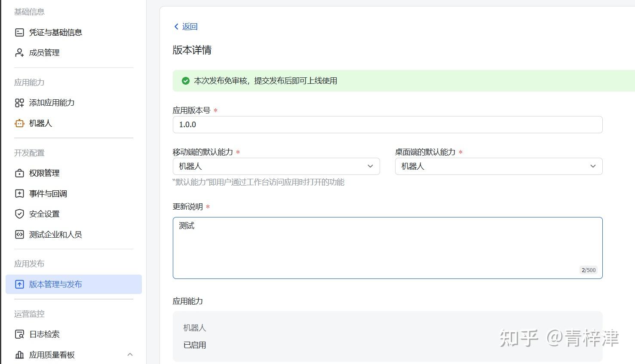Click the back arrow icon beside 返回
The width and height of the screenshot is (635, 364).
pos(176,27)
